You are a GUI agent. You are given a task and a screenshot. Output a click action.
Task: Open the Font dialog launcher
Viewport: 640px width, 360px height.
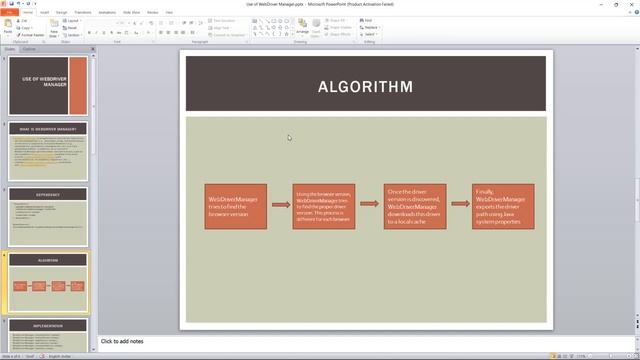(x=153, y=42)
